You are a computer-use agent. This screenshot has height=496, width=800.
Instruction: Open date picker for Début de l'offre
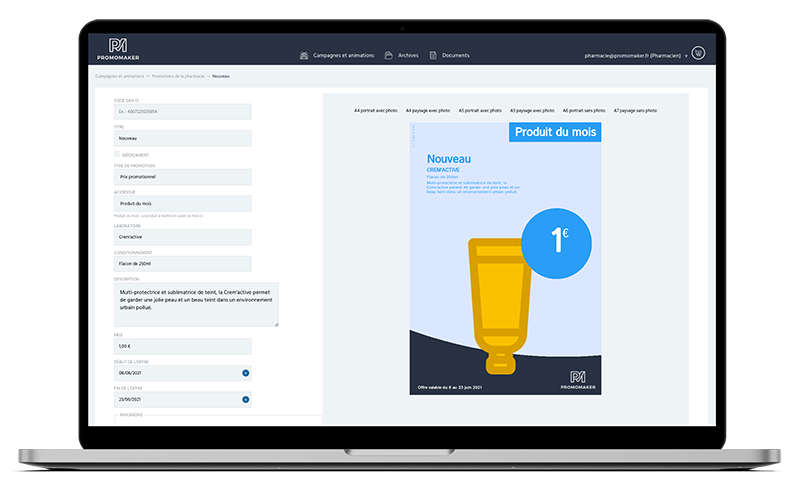245,373
